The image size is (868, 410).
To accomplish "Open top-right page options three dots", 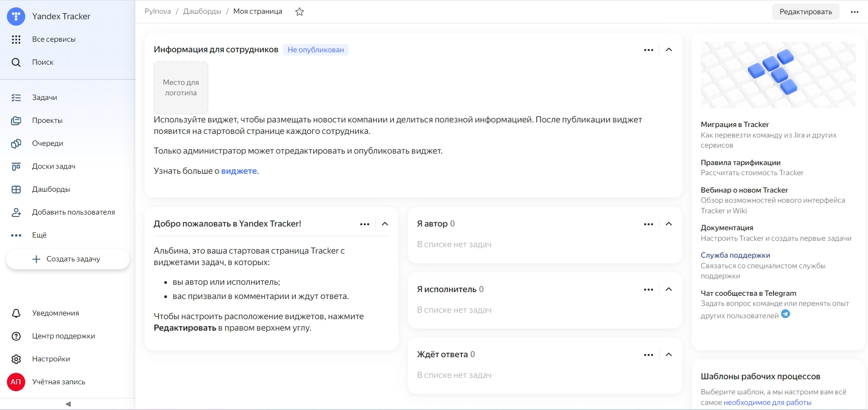I will pos(854,12).
